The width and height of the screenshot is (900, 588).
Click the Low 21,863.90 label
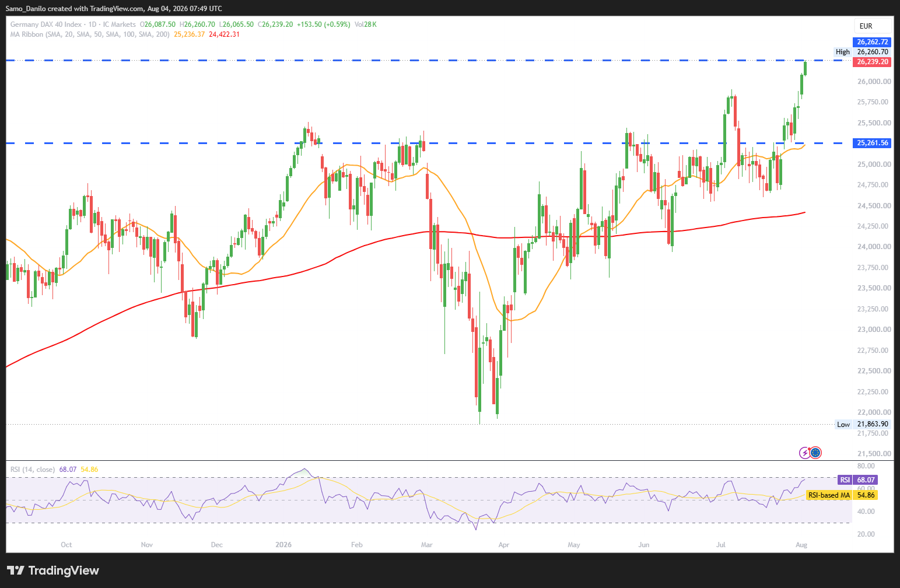click(x=863, y=425)
